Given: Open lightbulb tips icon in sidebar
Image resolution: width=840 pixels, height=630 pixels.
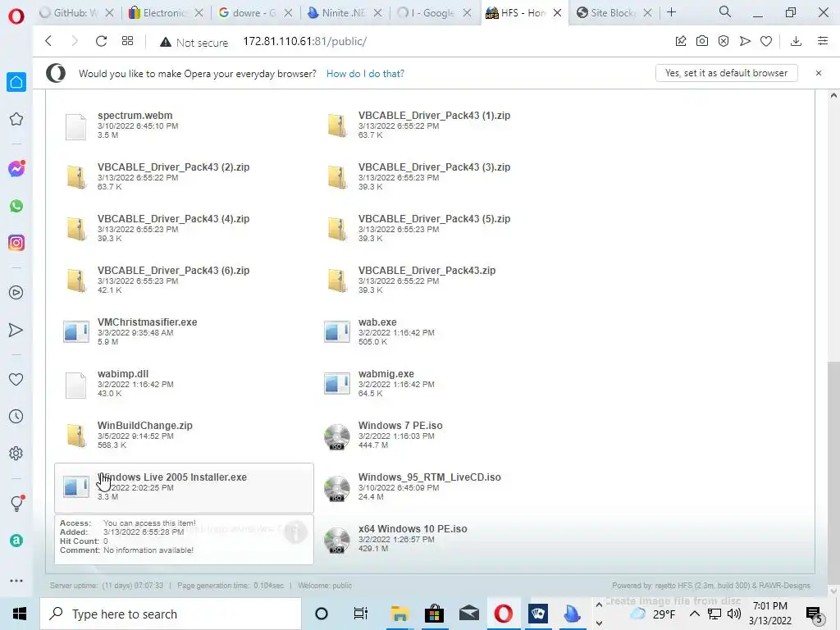Looking at the screenshot, I should (x=16, y=503).
